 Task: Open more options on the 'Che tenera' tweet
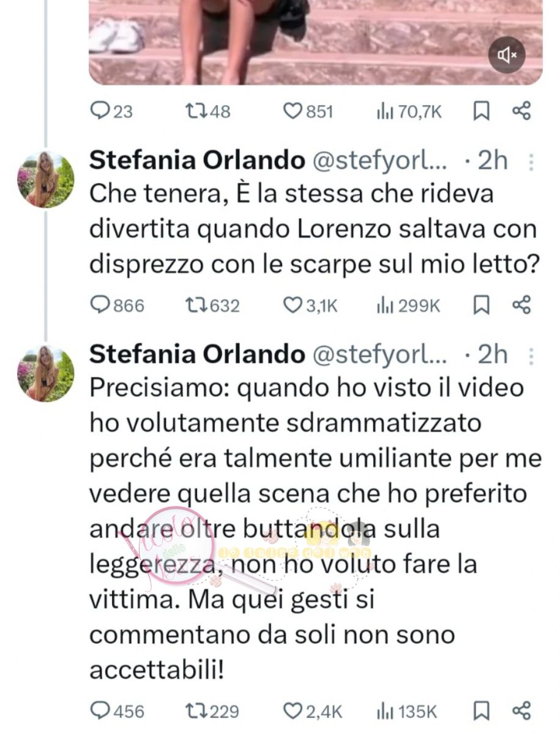tap(531, 162)
